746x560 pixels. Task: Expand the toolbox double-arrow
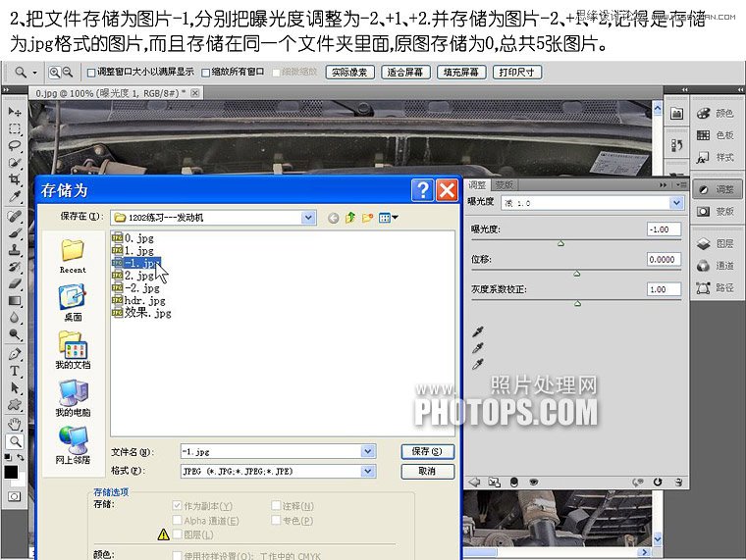[x=6, y=89]
